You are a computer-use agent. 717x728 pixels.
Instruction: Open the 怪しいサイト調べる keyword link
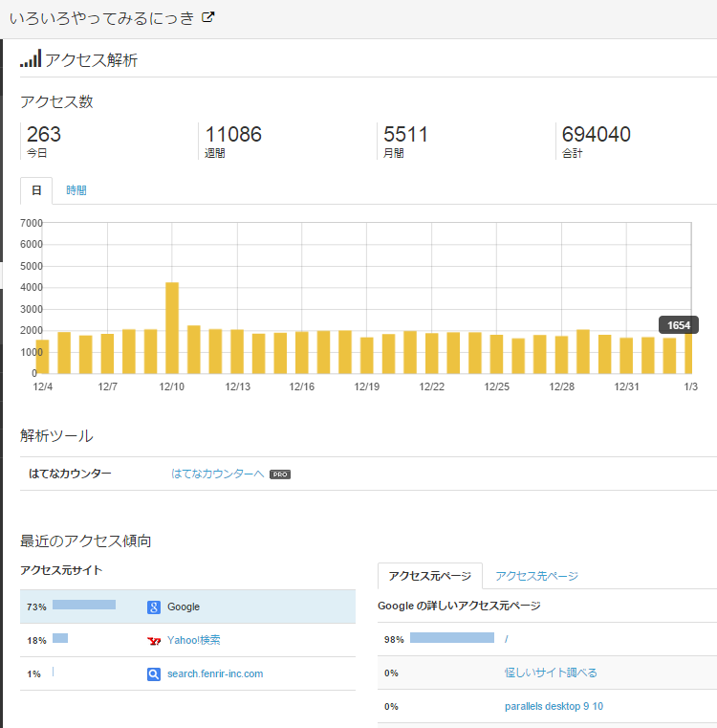click(x=551, y=673)
